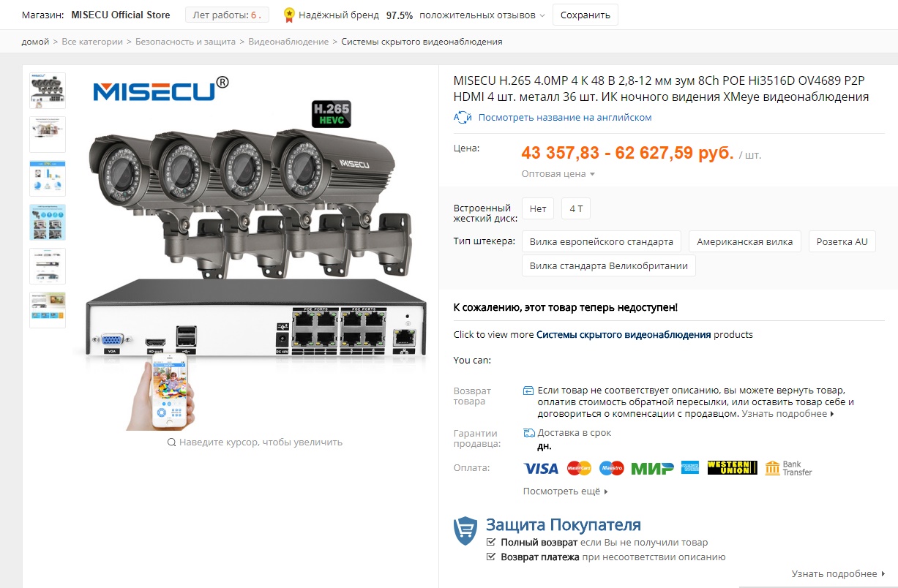Select the "4 T" hard disk option
Screen dimensions: 898x588
(576, 208)
